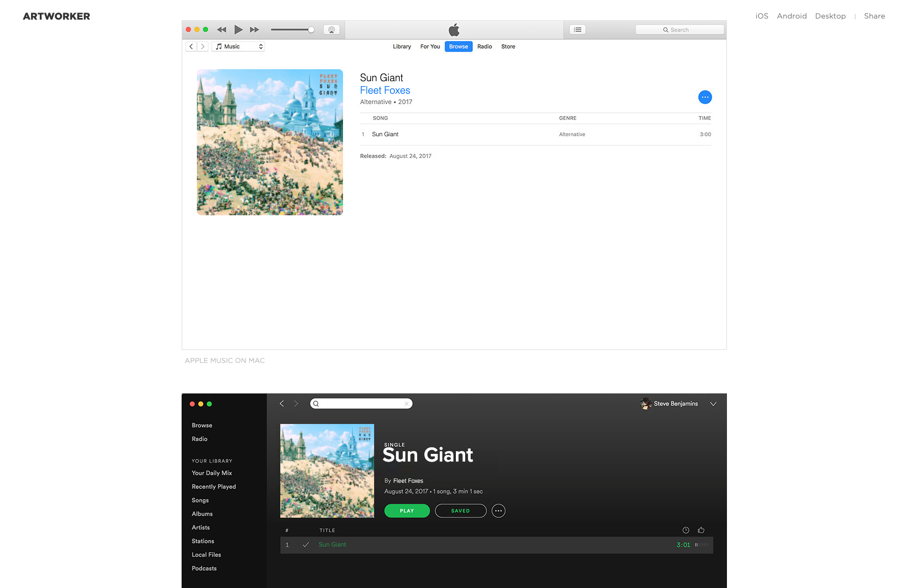Select the Browse tab

click(459, 47)
